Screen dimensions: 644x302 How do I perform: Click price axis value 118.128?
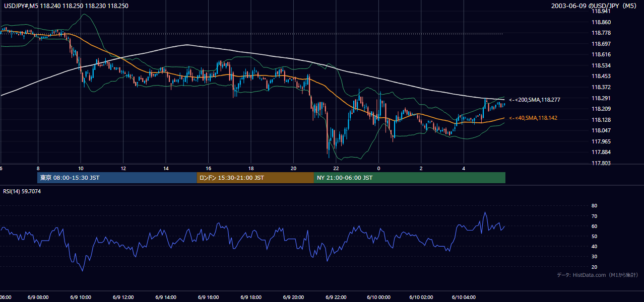click(602, 120)
